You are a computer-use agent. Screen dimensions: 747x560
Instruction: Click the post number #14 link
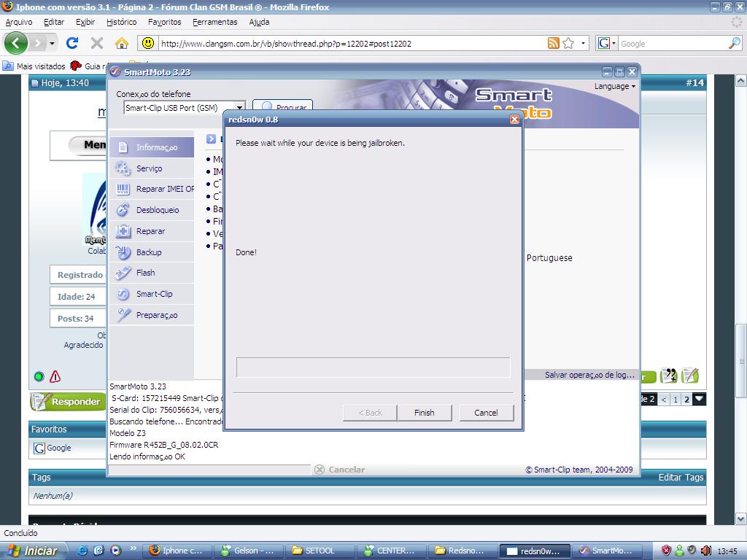(694, 83)
